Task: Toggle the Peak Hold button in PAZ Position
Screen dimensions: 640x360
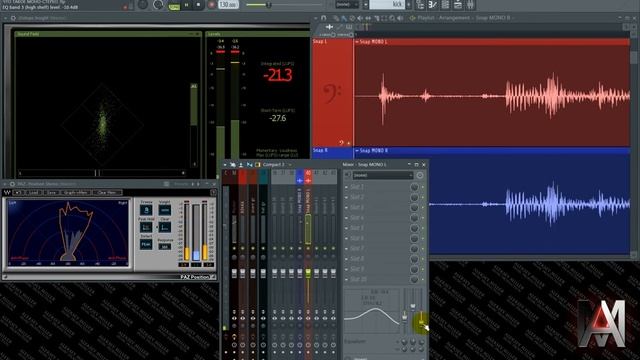Action: coord(146,227)
